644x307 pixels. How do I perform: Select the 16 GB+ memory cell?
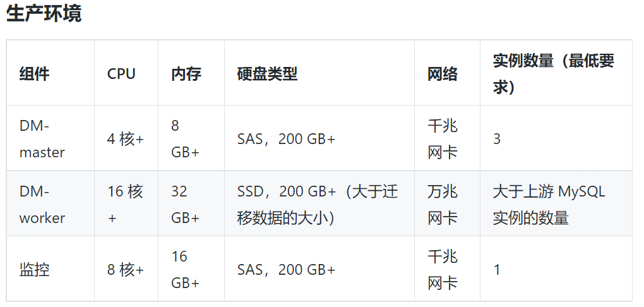185,270
